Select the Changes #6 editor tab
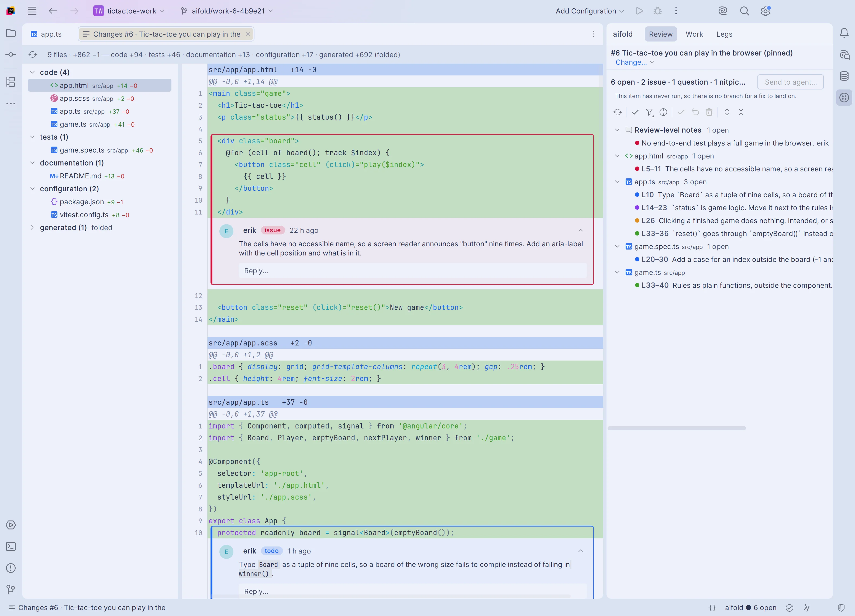855x616 pixels. coord(166,34)
